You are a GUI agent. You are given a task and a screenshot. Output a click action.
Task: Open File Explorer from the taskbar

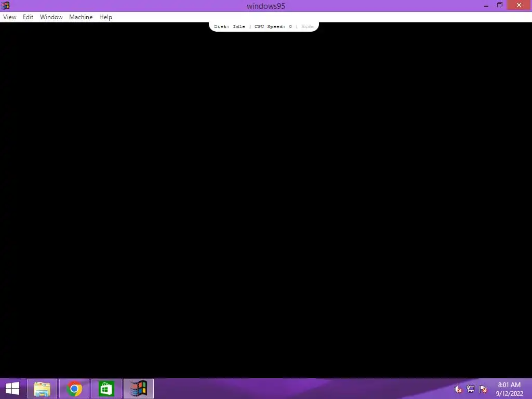click(x=42, y=389)
